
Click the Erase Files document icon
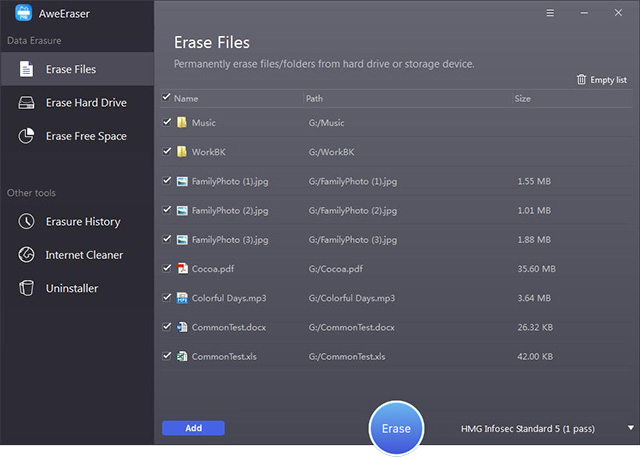pyautogui.click(x=26, y=69)
